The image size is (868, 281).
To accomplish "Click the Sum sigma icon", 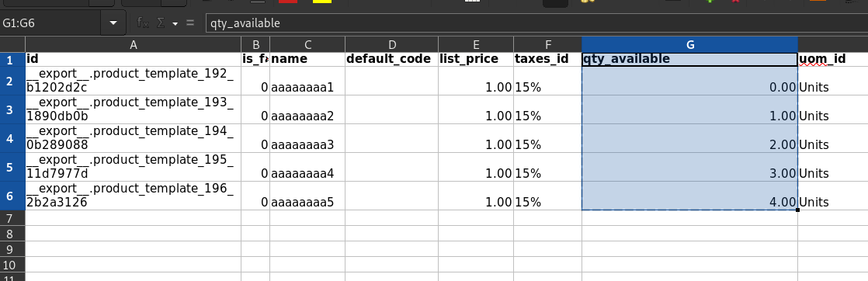I will click(x=161, y=23).
